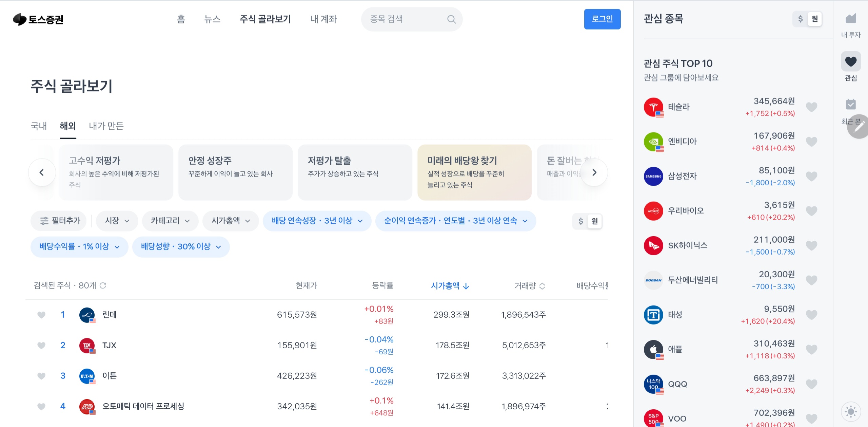Open the 뉴스 menu
Viewport: 868px width, 427px height.
pyautogui.click(x=212, y=19)
